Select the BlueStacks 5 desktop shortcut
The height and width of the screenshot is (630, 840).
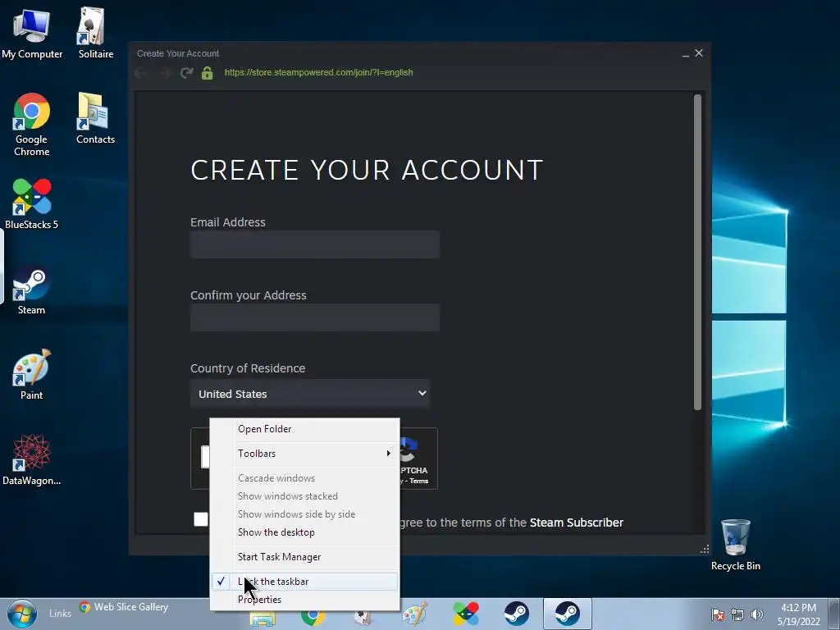click(x=32, y=203)
